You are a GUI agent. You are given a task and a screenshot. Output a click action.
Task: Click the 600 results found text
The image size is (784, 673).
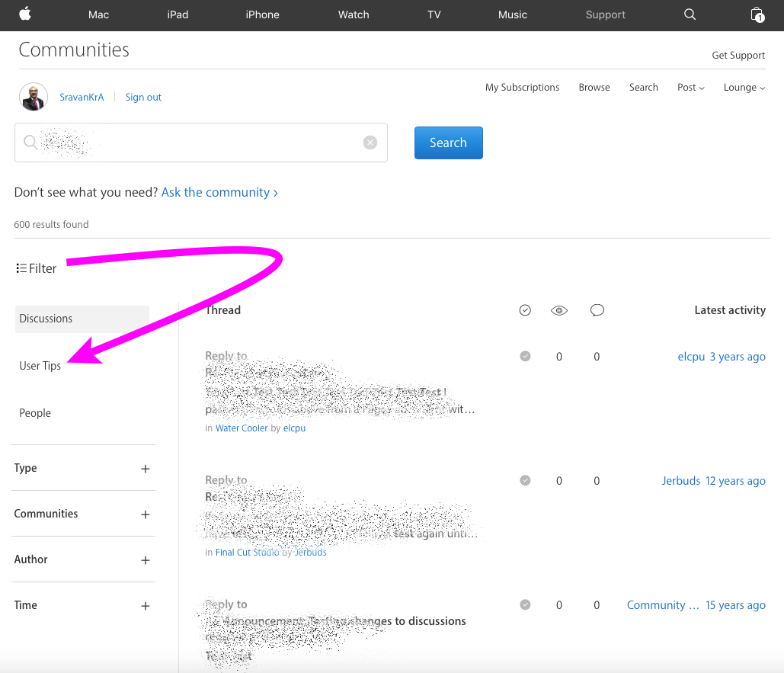pos(51,225)
